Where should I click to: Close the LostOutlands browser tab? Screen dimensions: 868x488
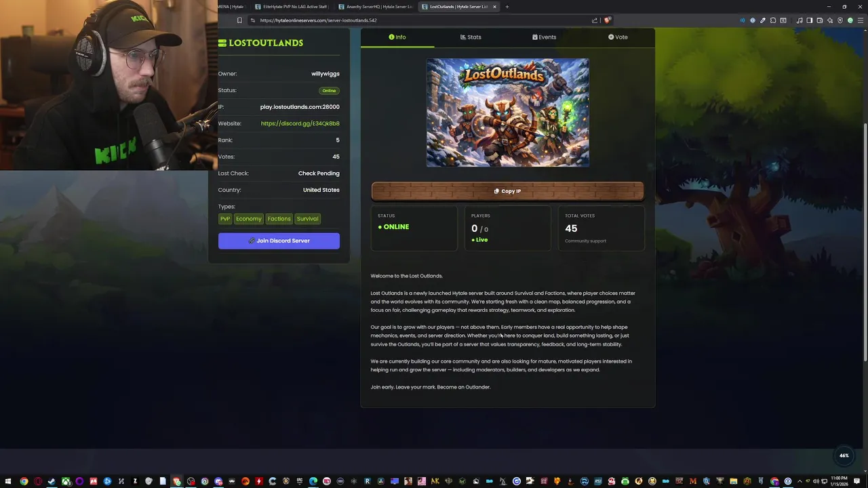pos(494,7)
